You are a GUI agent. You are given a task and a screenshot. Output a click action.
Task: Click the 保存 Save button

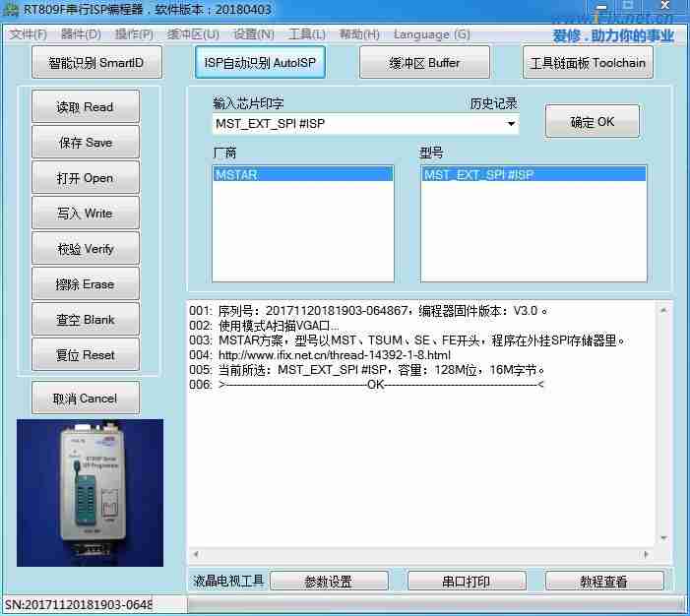tap(86, 142)
